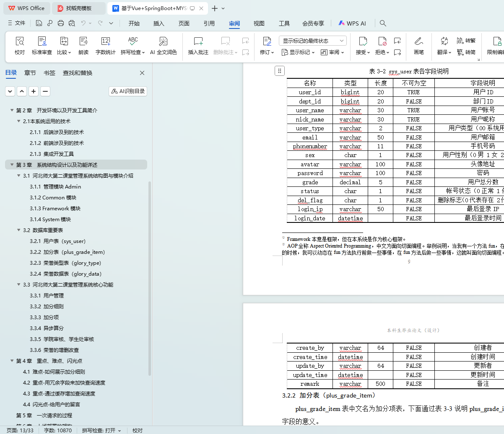Open 查找和替换 in navigation pane
Viewport: 504px width, 434px height.
(78, 73)
